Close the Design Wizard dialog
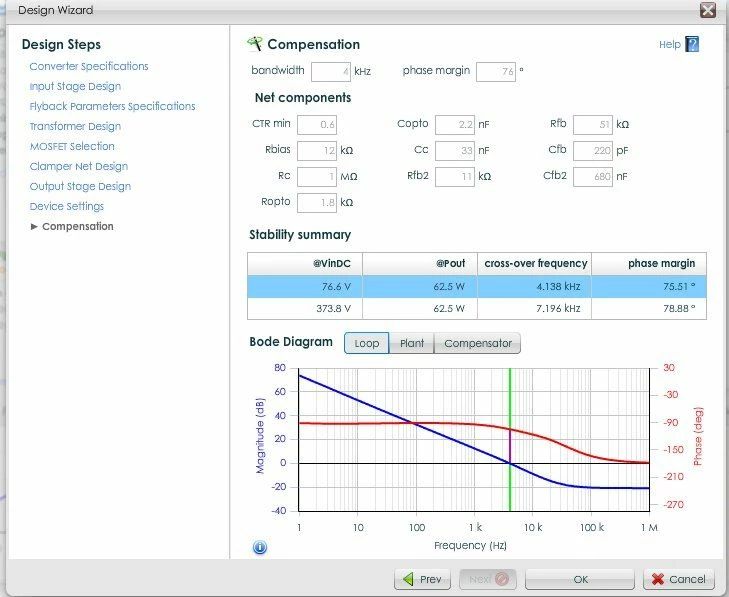729x597 pixels. coord(708,10)
